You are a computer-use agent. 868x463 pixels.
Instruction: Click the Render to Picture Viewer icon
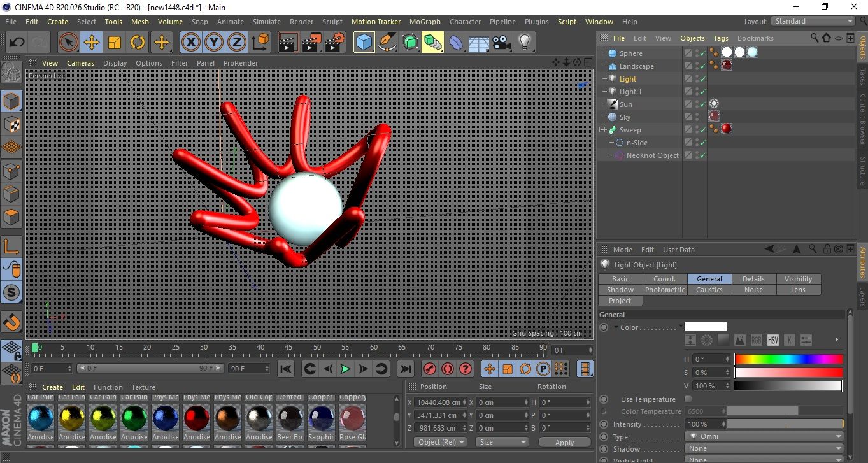point(311,43)
